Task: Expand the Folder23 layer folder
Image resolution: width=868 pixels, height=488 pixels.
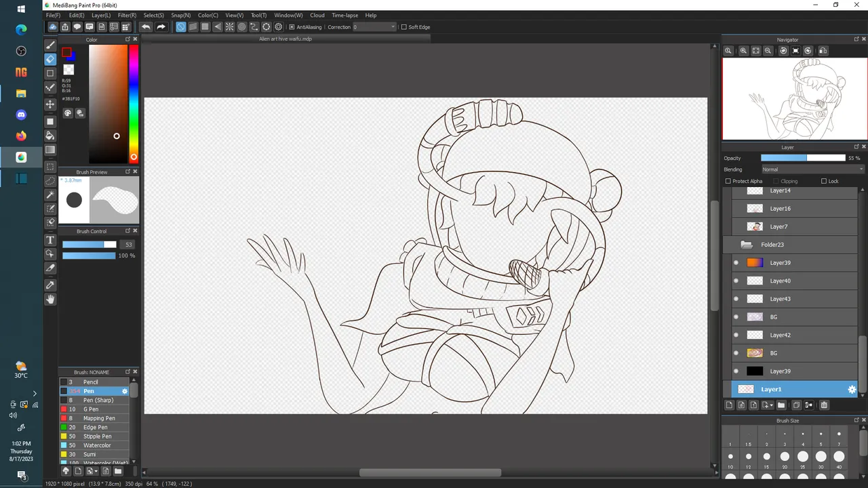Action: pos(746,245)
